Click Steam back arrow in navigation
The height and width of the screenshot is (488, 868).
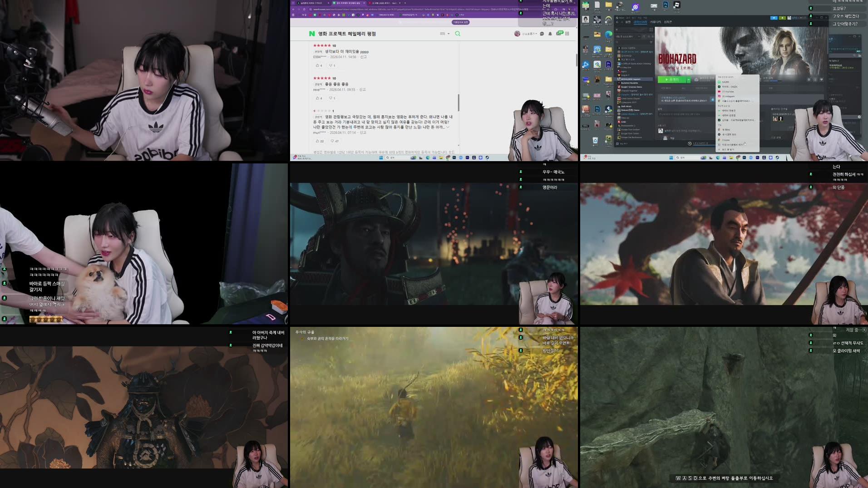click(617, 22)
